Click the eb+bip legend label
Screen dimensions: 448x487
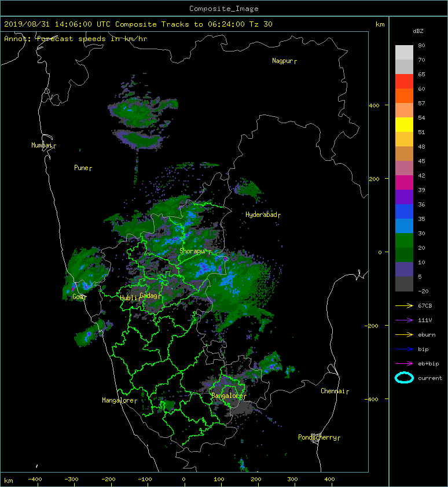428,364
